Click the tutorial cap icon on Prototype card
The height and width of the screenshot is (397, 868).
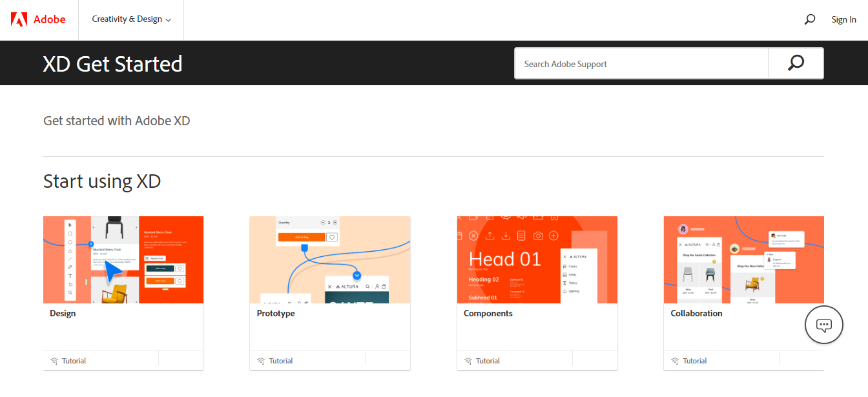tap(261, 361)
